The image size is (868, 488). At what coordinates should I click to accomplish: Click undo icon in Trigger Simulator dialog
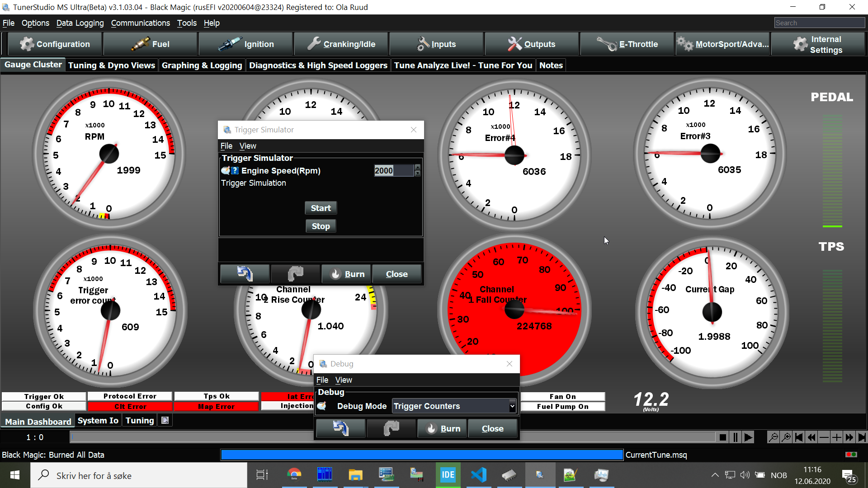point(245,274)
